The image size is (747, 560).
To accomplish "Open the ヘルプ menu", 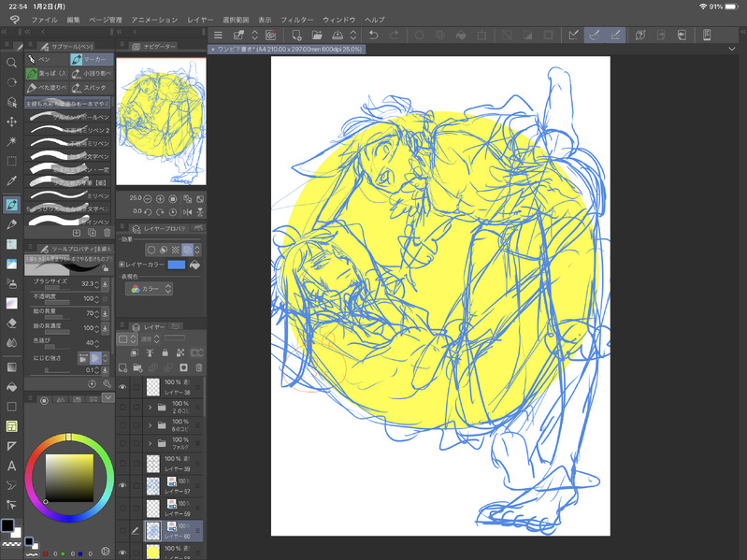I will click(375, 20).
